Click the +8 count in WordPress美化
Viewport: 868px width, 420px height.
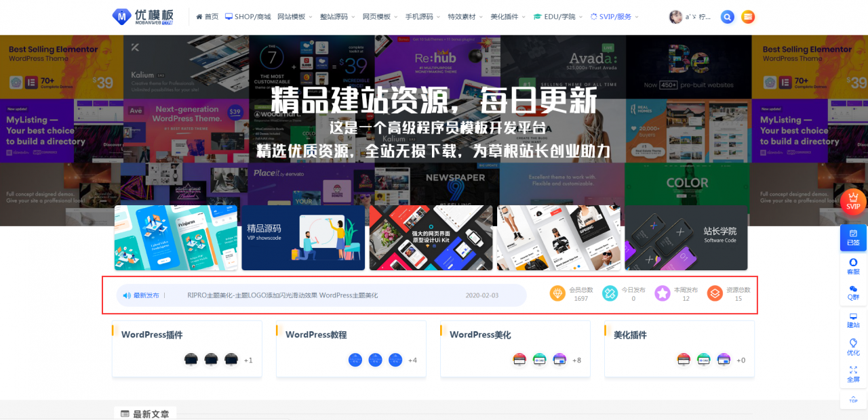click(576, 360)
